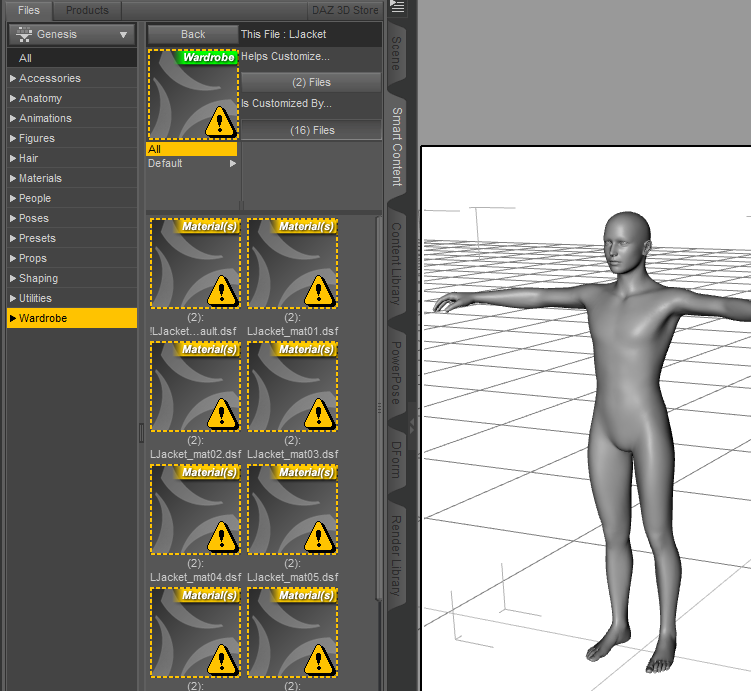Screen dimensions: 751x691
Task: Switch to the Files tab
Action: coord(29,10)
